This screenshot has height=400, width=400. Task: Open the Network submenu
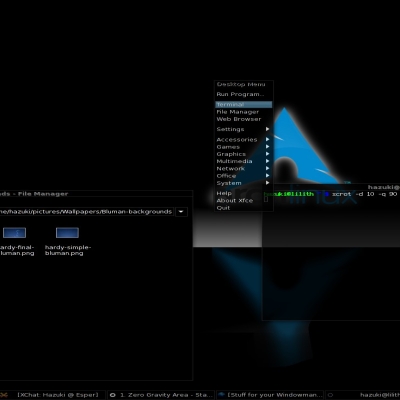click(244, 169)
